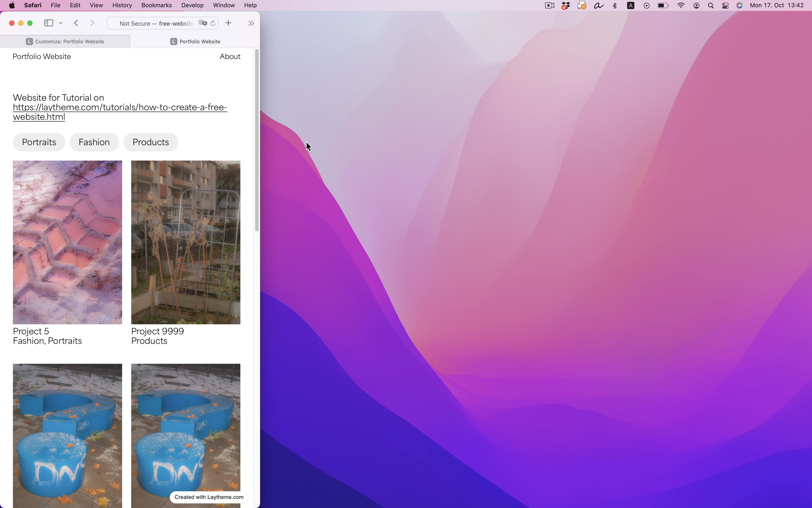The image size is (812, 508).
Task: Go back with the Safari back arrow
Action: pyautogui.click(x=76, y=23)
